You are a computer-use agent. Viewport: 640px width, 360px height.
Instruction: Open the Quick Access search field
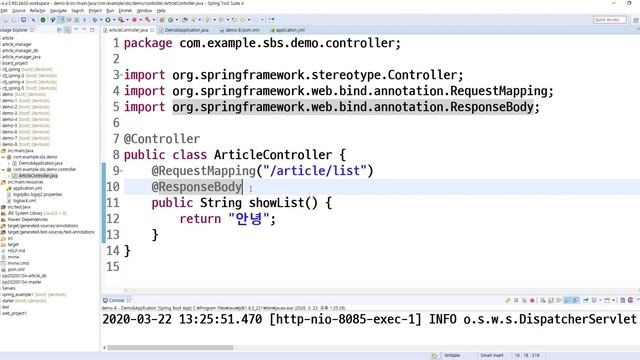coord(609,20)
